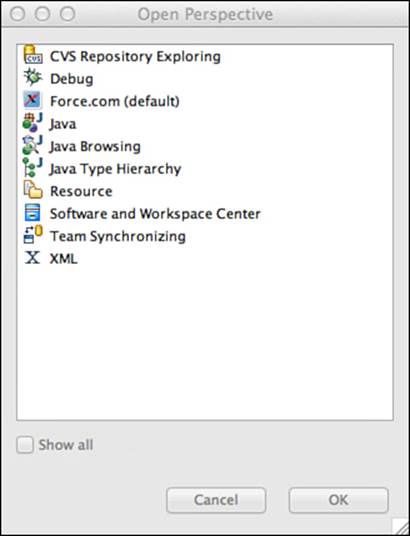Dismiss dialog with Cancel button
This screenshot has width=410, height=536.
[x=216, y=500]
